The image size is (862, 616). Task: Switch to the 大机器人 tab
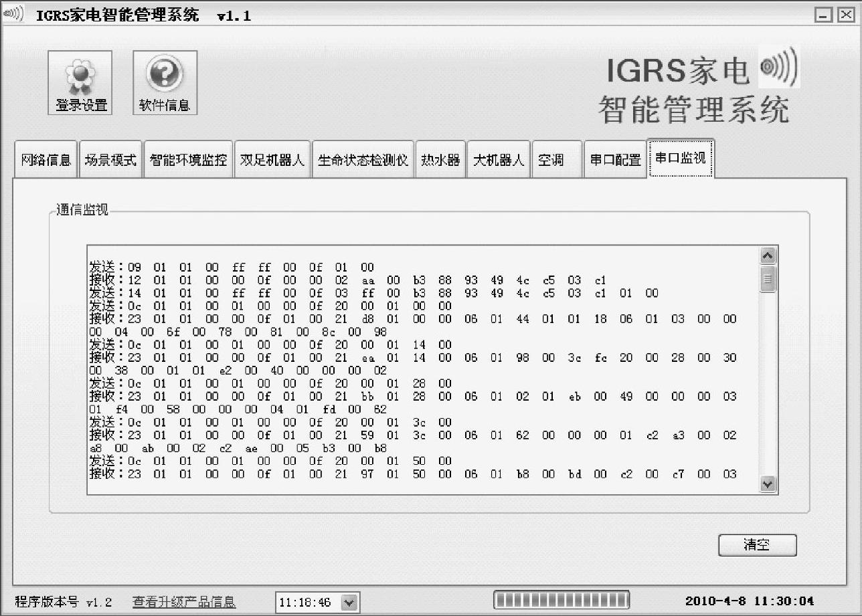click(x=499, y=161)
